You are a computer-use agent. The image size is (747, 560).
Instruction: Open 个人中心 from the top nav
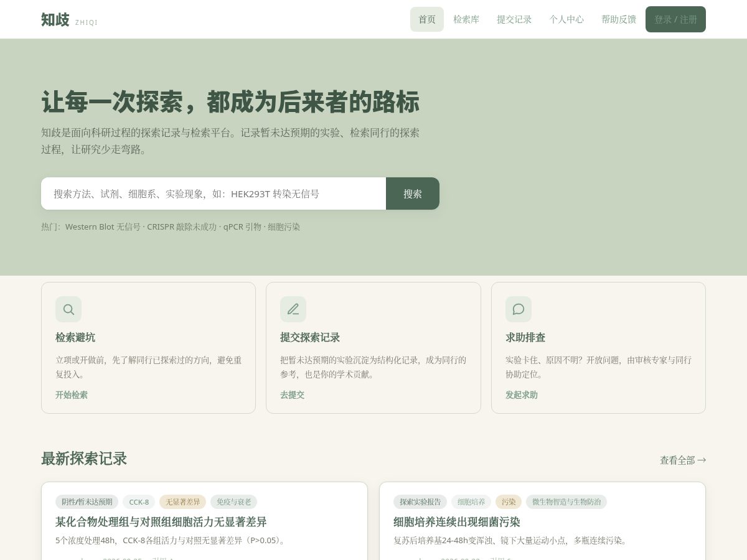[x=566, y=19]
